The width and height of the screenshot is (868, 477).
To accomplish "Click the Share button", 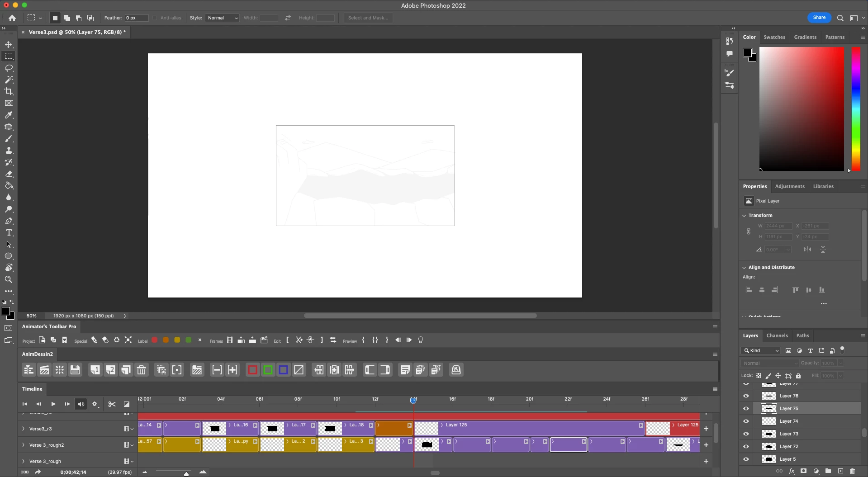I will pyautogui.click(x=819, y=18).
